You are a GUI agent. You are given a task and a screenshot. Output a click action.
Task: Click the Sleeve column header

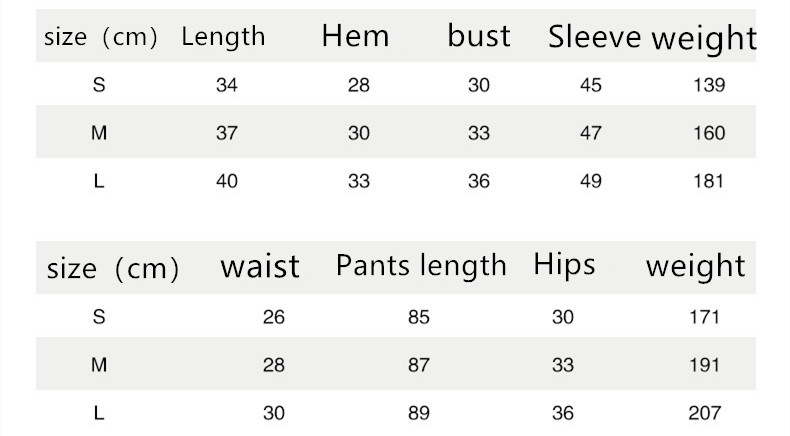click(x=594, y=37)
